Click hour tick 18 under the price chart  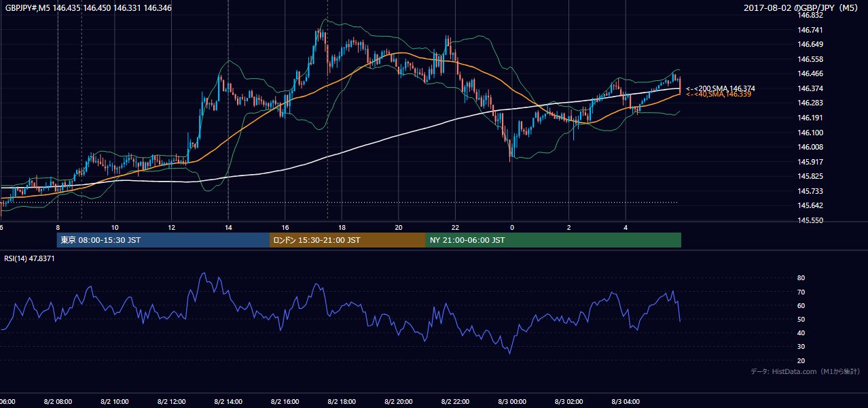(x=342, y=227)
